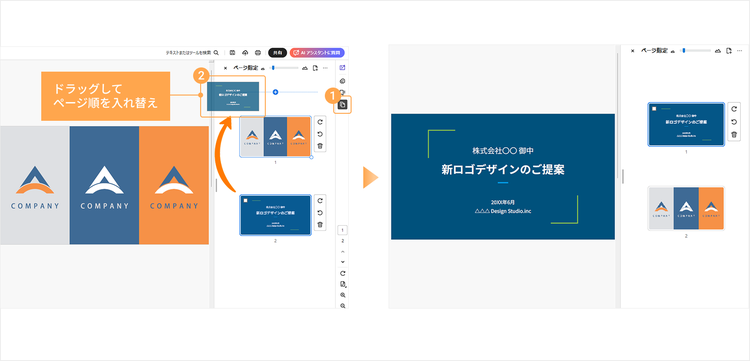Click the 新ロゴデザインのご提案 heading
The height and width of the screenshot is (361, 750).
coord(503,169)
